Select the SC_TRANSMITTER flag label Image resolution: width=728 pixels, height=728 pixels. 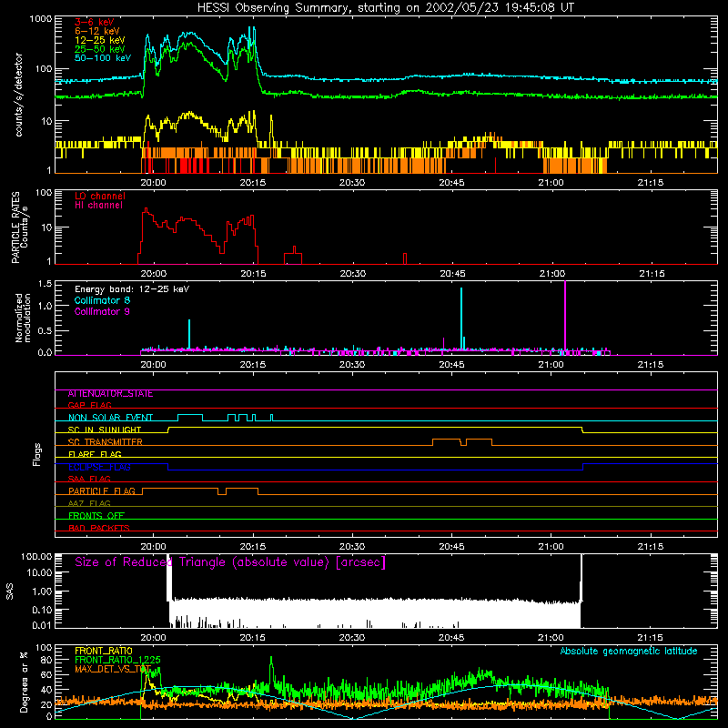[105, 442]
